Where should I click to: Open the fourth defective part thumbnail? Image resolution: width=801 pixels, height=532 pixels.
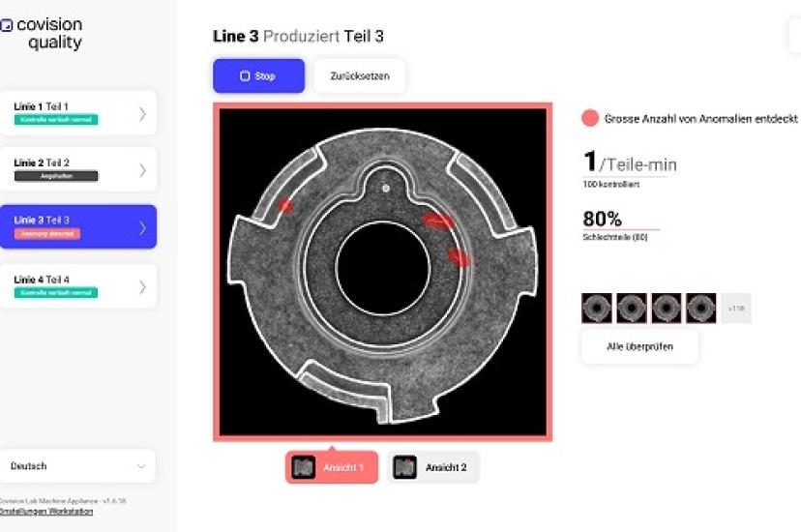tap(700, 308)
